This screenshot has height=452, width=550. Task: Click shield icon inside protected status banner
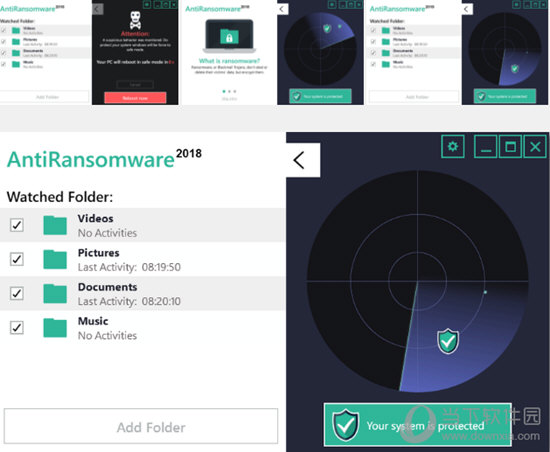[346, 425]
